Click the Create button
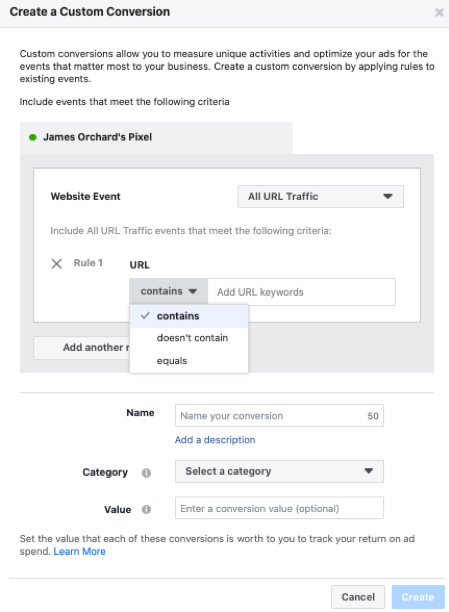The width and height of the screenshot is (449, 612). (418, 597)
